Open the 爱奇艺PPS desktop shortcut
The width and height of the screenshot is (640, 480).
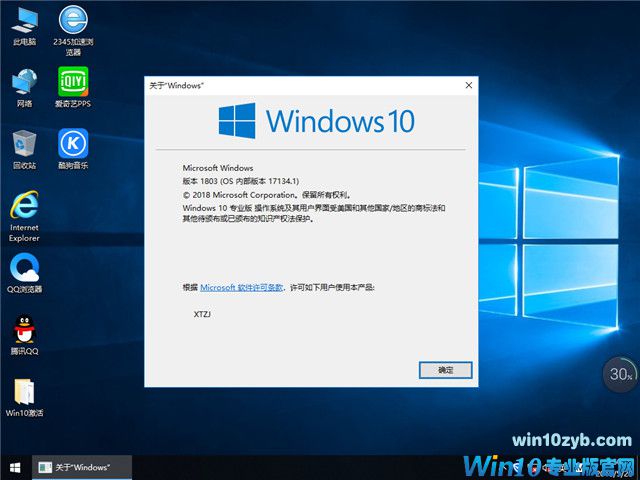pyautogui.click(x=73, y=87)
